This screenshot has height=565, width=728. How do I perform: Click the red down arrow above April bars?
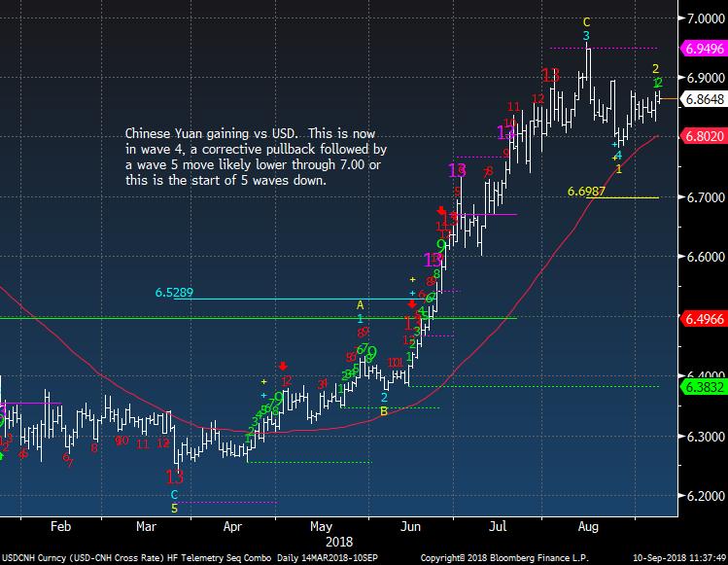coord(283,367)
